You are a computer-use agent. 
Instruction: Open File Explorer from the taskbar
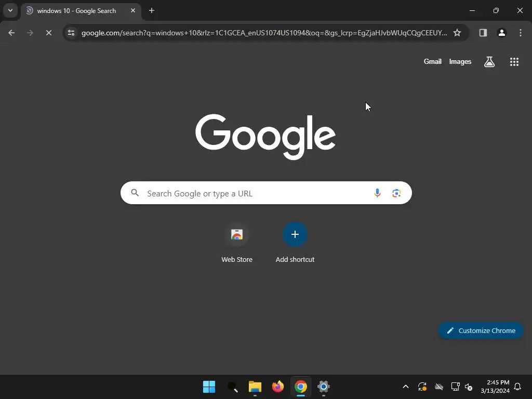(255, 387)
